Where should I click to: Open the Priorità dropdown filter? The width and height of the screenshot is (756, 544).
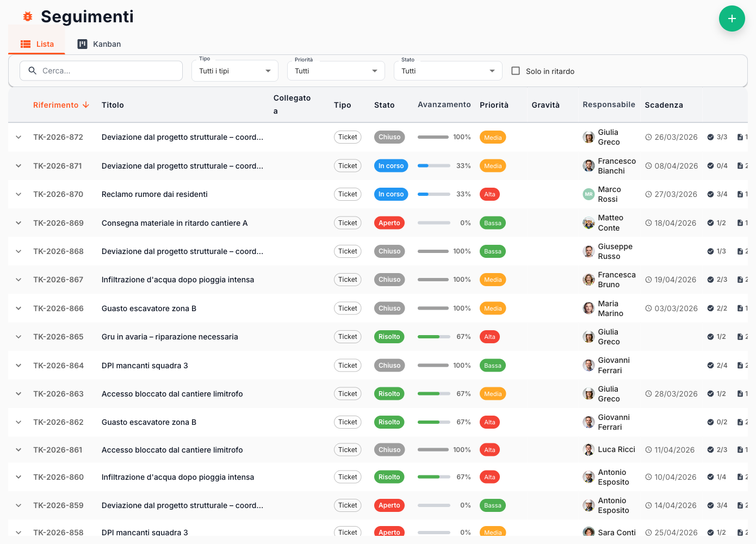(x=336, y=71)
